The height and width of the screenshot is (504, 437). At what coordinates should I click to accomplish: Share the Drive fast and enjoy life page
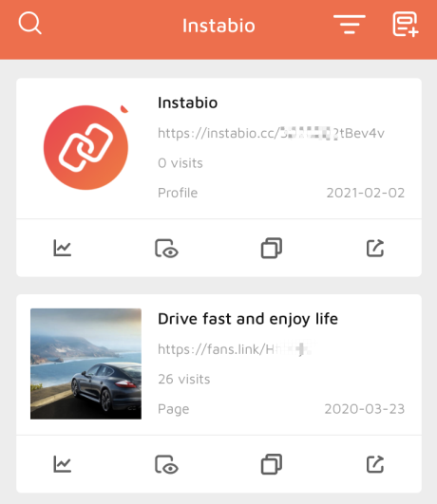point(375,464)
